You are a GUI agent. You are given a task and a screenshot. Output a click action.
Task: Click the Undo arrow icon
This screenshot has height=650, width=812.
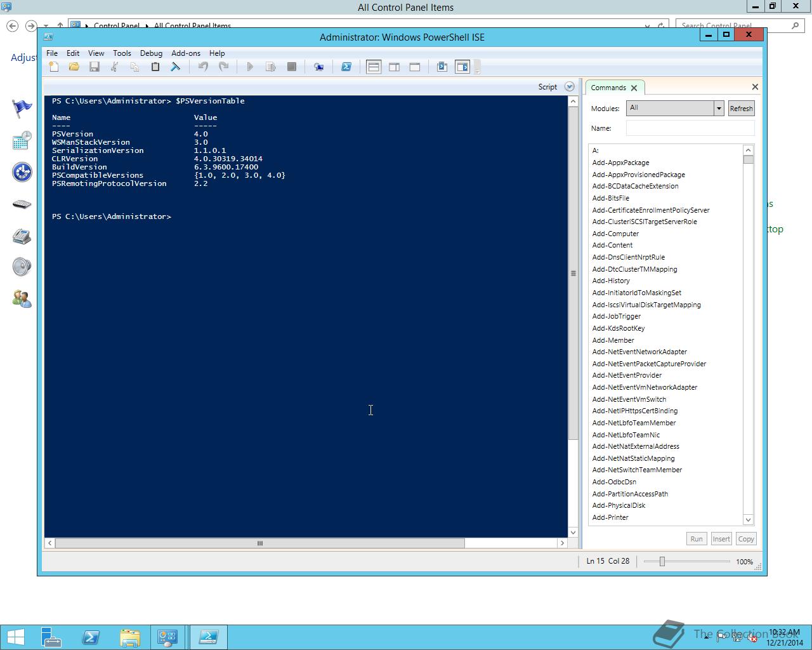click(203, 67)
